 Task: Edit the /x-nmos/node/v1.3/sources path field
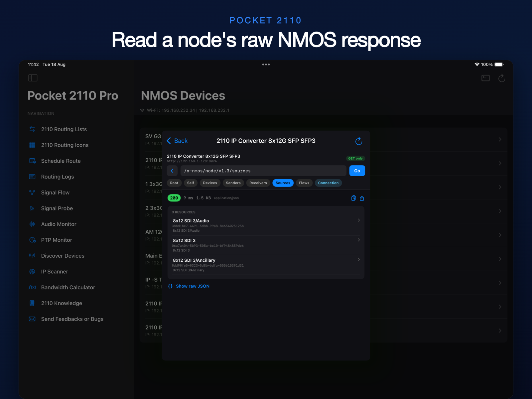(x=263, y=171)
